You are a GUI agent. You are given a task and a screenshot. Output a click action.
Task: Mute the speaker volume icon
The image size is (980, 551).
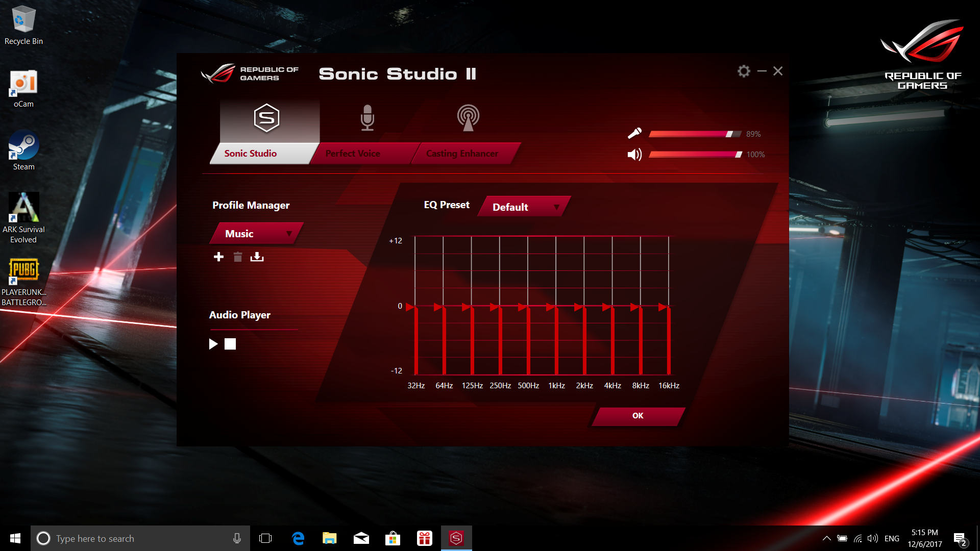click(634, 155)
